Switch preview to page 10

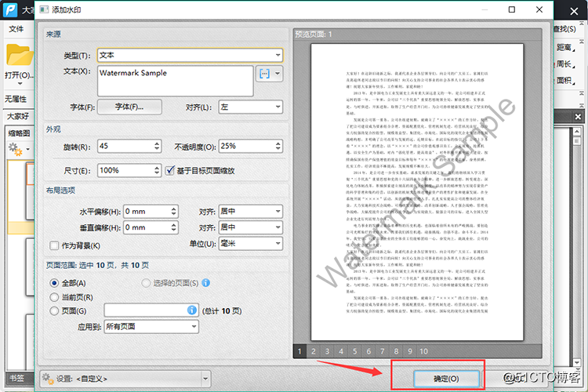(423, 351)
